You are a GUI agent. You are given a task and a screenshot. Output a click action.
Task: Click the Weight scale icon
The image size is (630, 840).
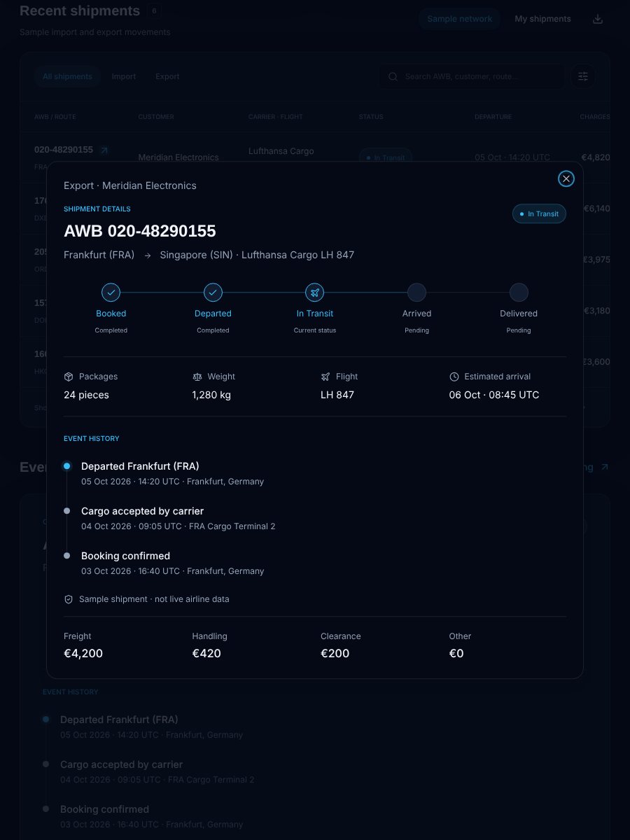pyautogui.click(x=197, y=377)
